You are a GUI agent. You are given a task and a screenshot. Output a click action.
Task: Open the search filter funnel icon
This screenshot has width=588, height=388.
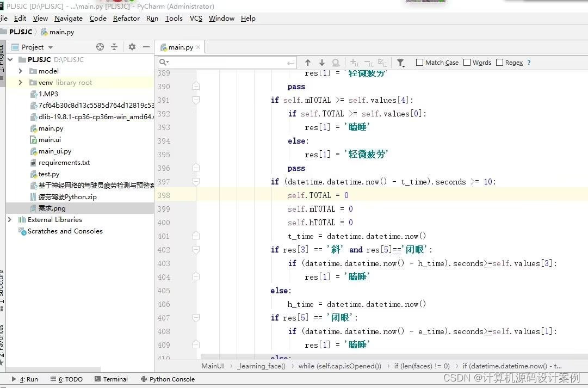point(401,63)
